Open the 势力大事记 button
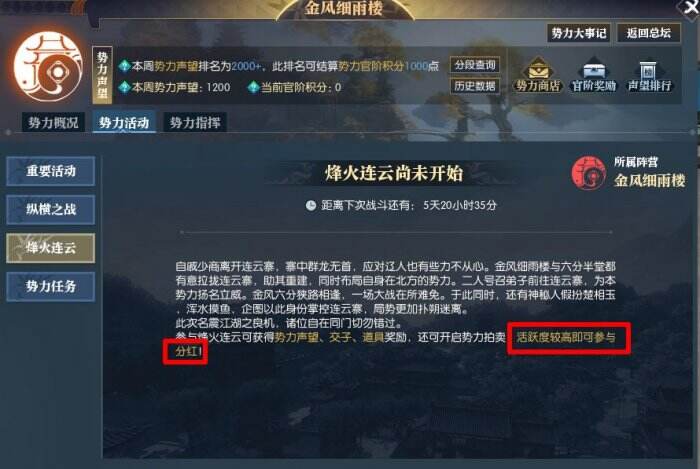The width and height of the screenshot is (700, 469). point(579,33)
